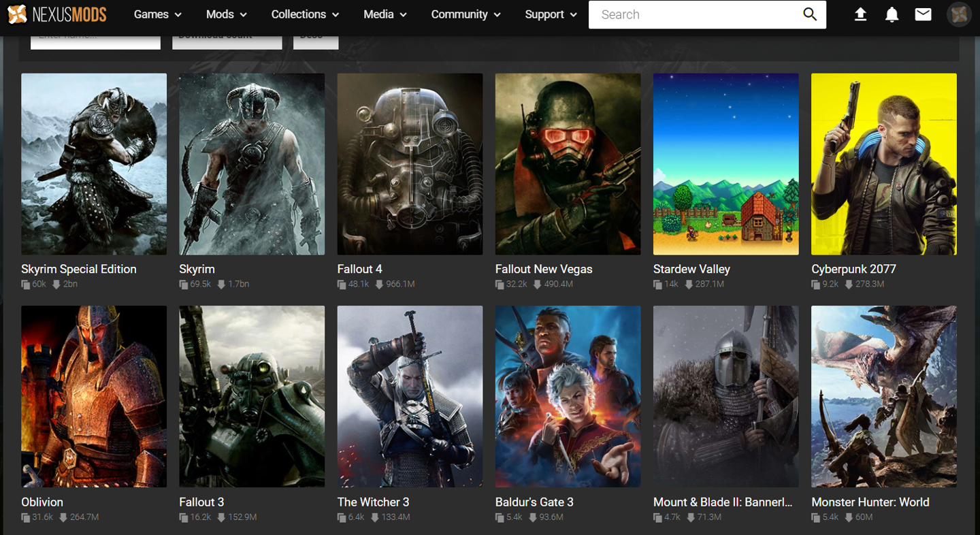The image size is (980, 535).
Task: Click mods count icon under Cyberpunk 2077
Action: tap(816, 285)
